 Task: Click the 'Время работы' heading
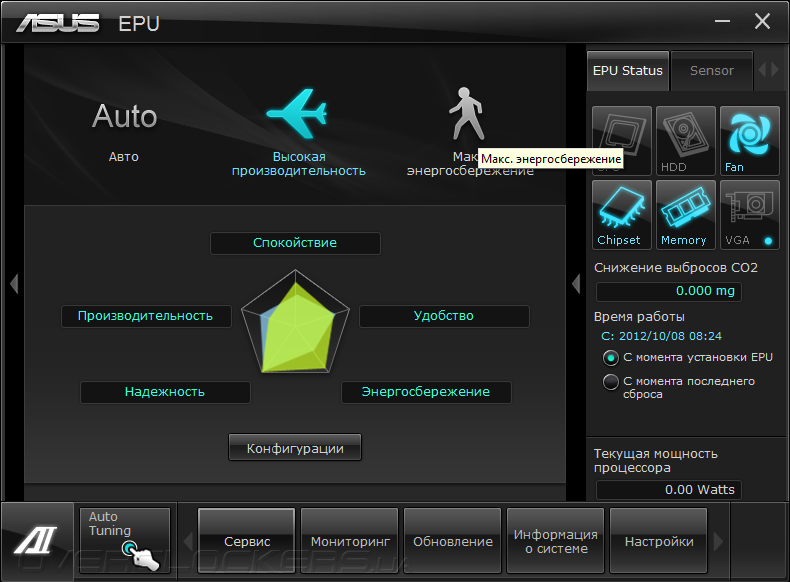coord(639,317)
